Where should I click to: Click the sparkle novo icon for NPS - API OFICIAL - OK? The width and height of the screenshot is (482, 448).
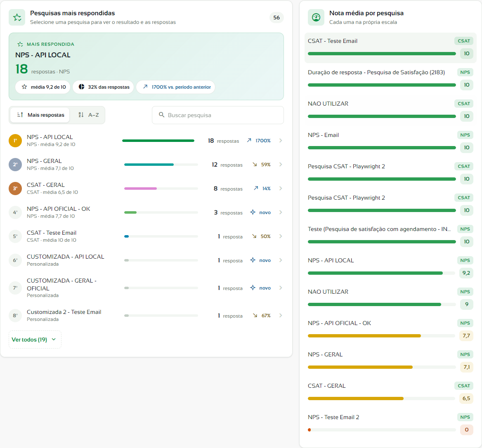point(253,212)
